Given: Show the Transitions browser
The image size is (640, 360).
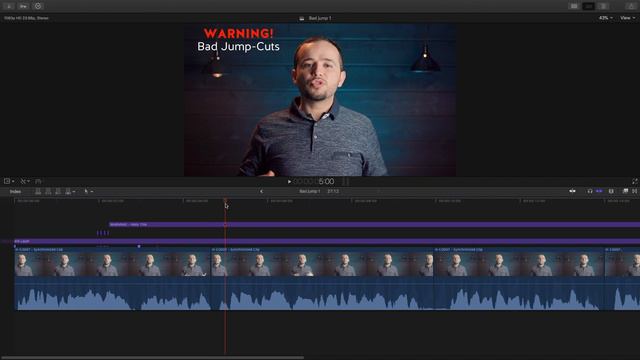Looking at the screenshot, I should point(635,191).
